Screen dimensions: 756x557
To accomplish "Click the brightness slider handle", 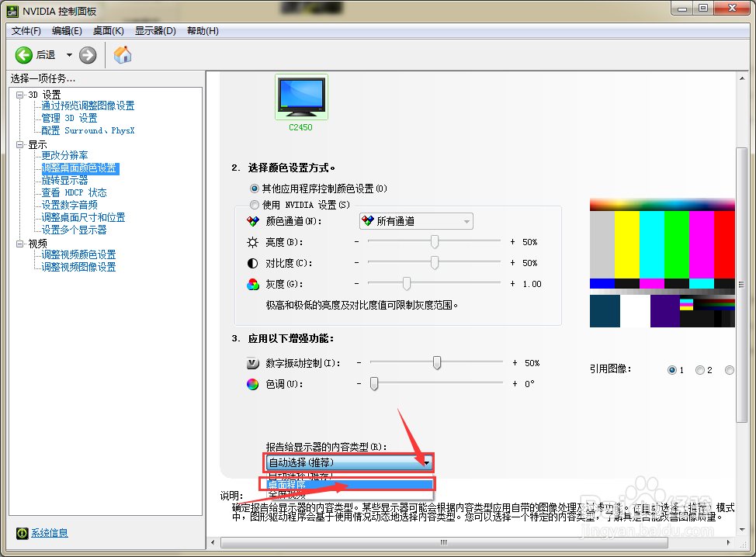I will (x=435, y=242).
